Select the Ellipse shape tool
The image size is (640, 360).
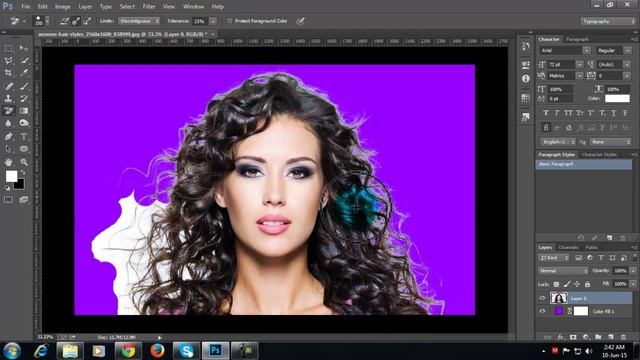[24, 149]
